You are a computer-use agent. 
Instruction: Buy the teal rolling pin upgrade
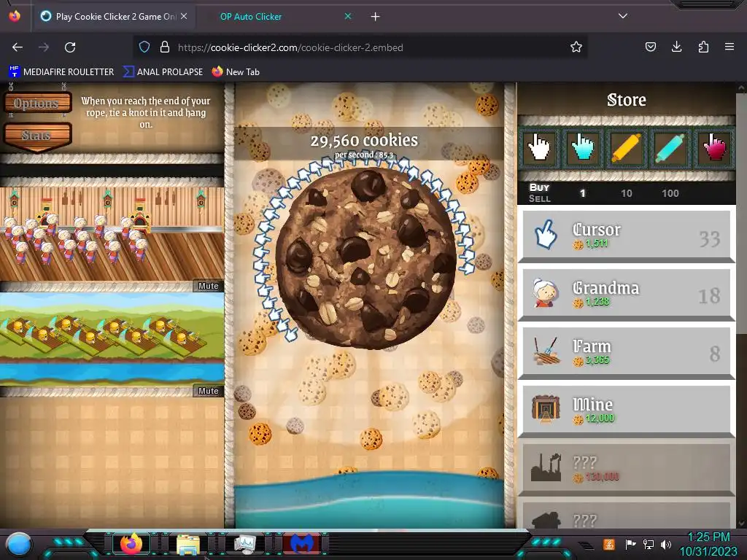tap(670, 147)
